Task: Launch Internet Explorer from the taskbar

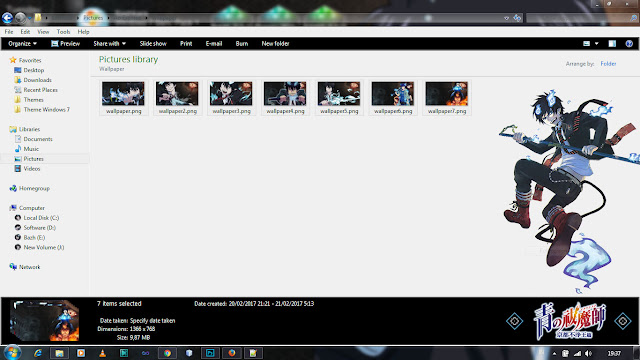Action: click(38, 353)
